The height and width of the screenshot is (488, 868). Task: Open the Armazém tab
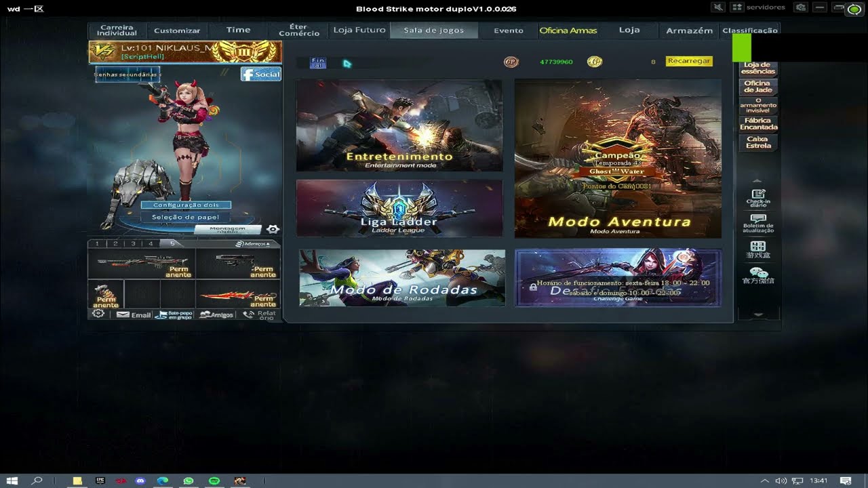click(689, 30)
